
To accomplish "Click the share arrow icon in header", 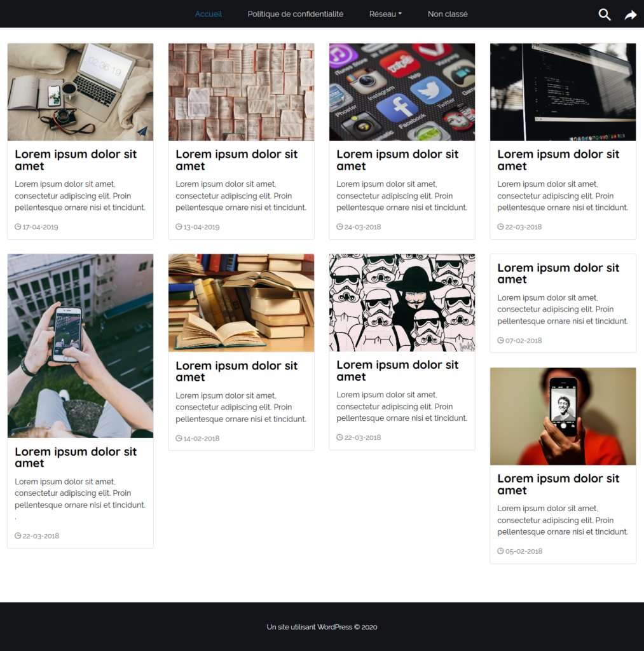I will pyautogui.click(x=631, y=14).
